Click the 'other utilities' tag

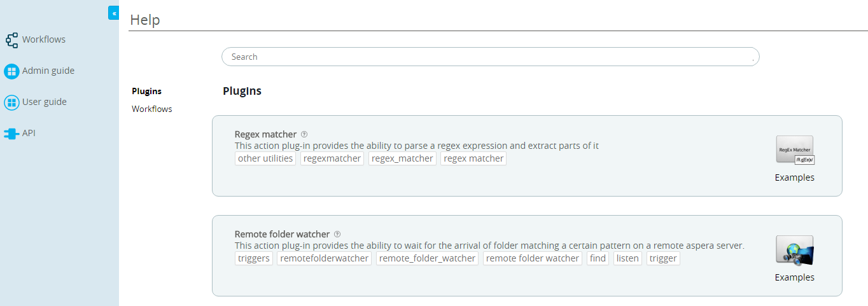tap(265, 158)
